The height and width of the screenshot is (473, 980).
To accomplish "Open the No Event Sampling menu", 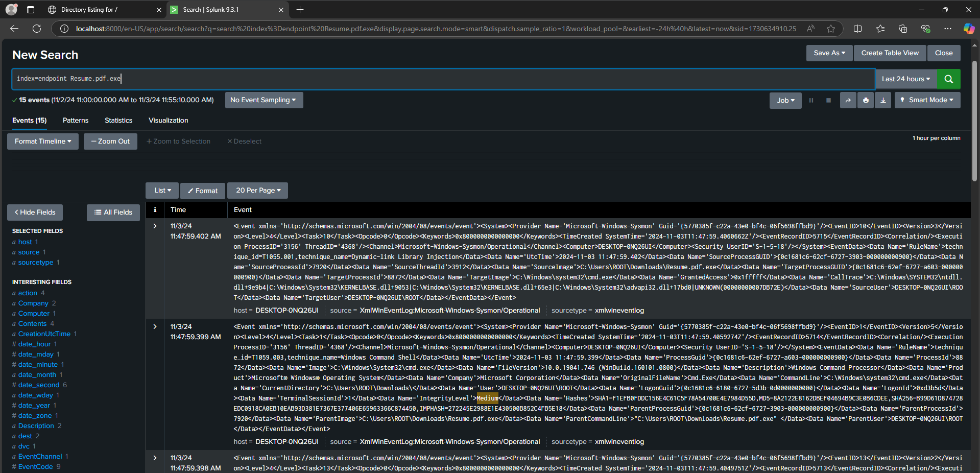I will pyautogui.click(x=264, y=100).
